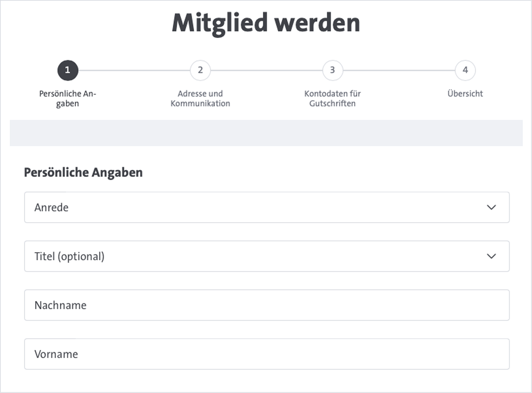Open the Titel (optional) combo box
Image resolution: width=532 pixels, height=393 pixels.
click(x=267, y=256)
